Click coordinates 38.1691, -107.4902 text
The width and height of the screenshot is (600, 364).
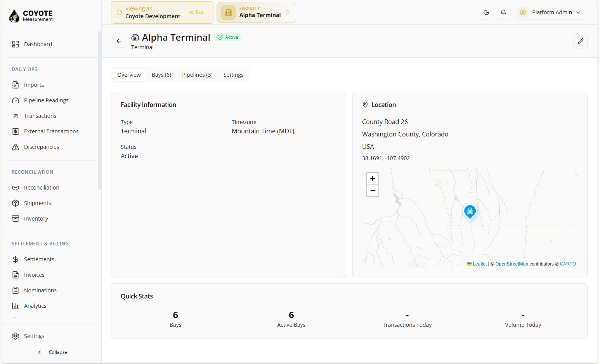coord(386,158)
